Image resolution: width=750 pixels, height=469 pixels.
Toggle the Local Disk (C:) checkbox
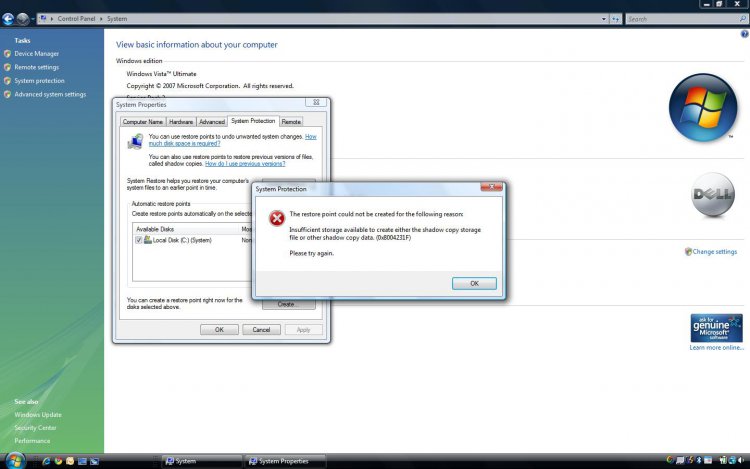point(139,240)
